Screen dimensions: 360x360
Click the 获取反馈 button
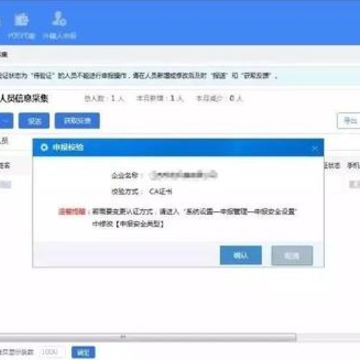coord(77,121)
